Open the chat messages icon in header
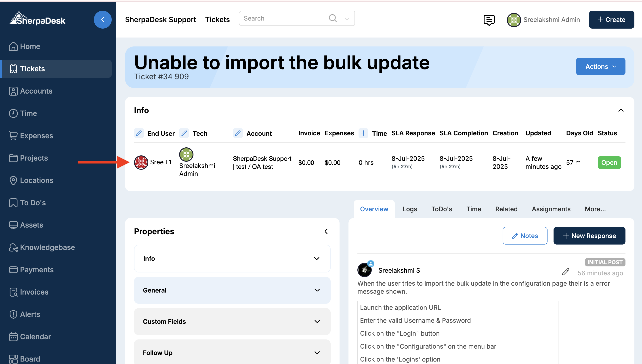642x364 pixels. pyautogui.click(x=489, y=20)
